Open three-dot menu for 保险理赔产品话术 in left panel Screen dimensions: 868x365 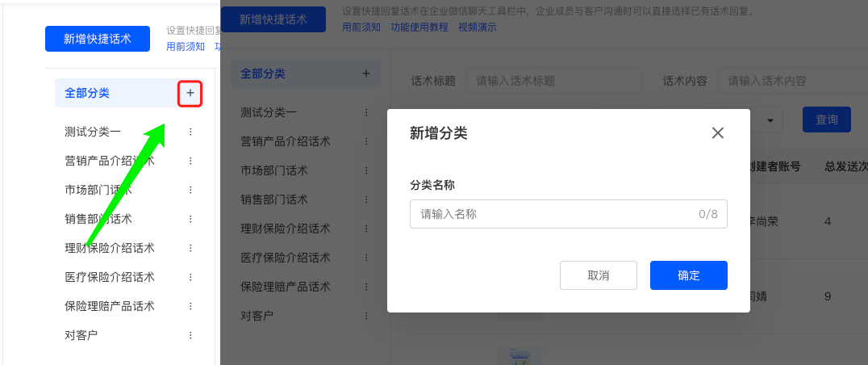(190, 306)
